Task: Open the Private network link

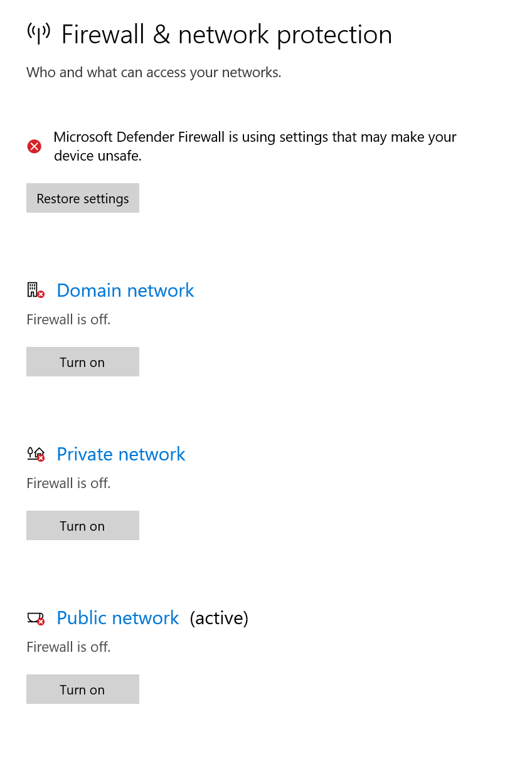Action: click(120, 454)
